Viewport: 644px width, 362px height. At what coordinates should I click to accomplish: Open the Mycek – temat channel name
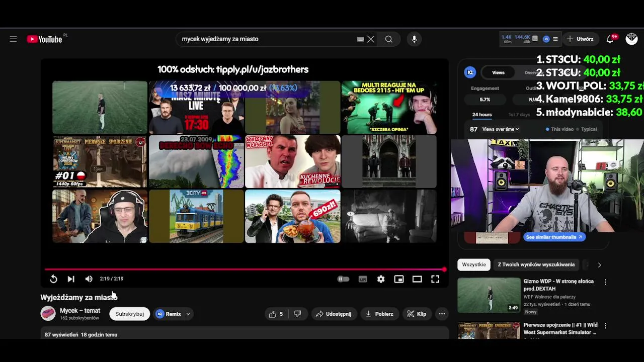coord(80,311)
